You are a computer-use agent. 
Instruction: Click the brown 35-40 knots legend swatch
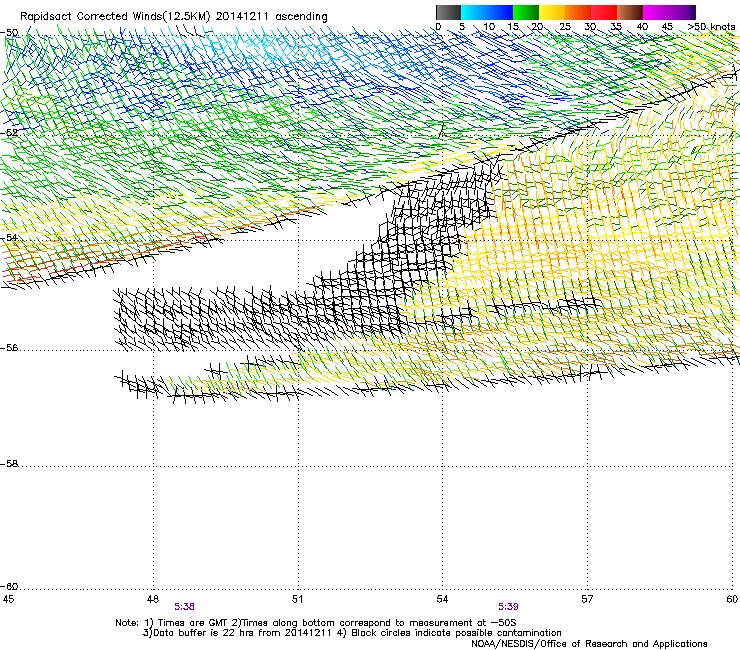point(630,12)
